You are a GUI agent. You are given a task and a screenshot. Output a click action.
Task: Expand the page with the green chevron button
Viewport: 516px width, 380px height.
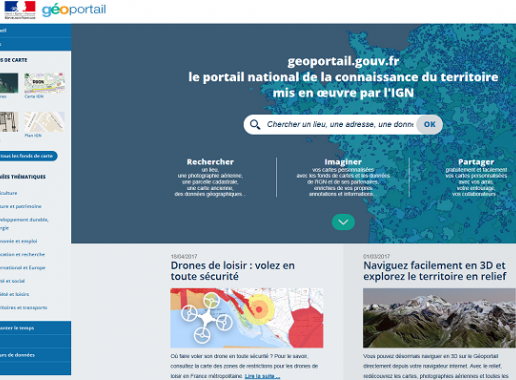pos(343,222)
